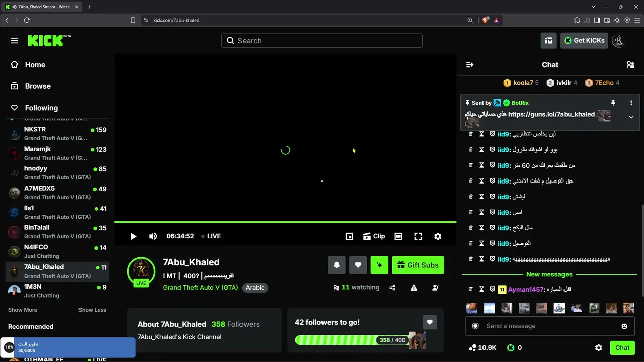Collapse the chat panel
Viewport: 644px width, 362px height.
point(470,65)
